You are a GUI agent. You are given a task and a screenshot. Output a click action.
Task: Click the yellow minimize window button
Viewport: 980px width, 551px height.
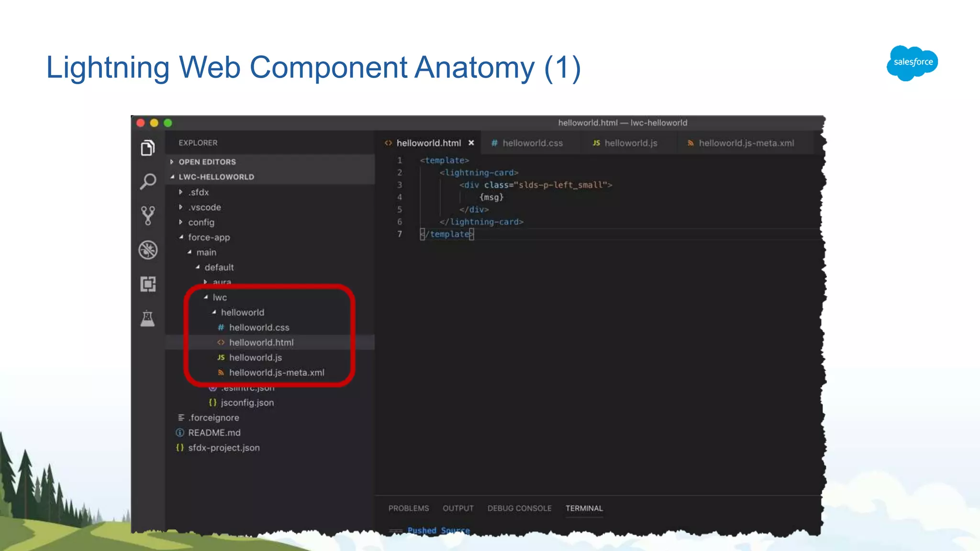tap(154, 123)
